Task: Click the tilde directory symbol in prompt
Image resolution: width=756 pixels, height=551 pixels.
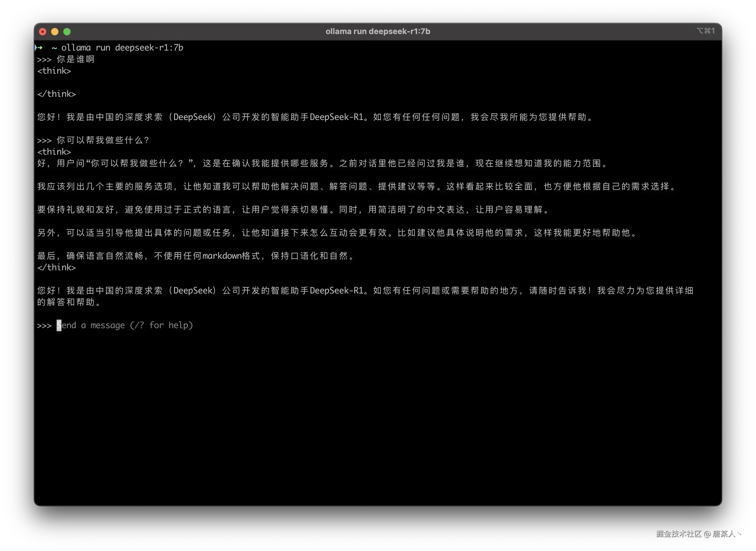Action: 54,48
